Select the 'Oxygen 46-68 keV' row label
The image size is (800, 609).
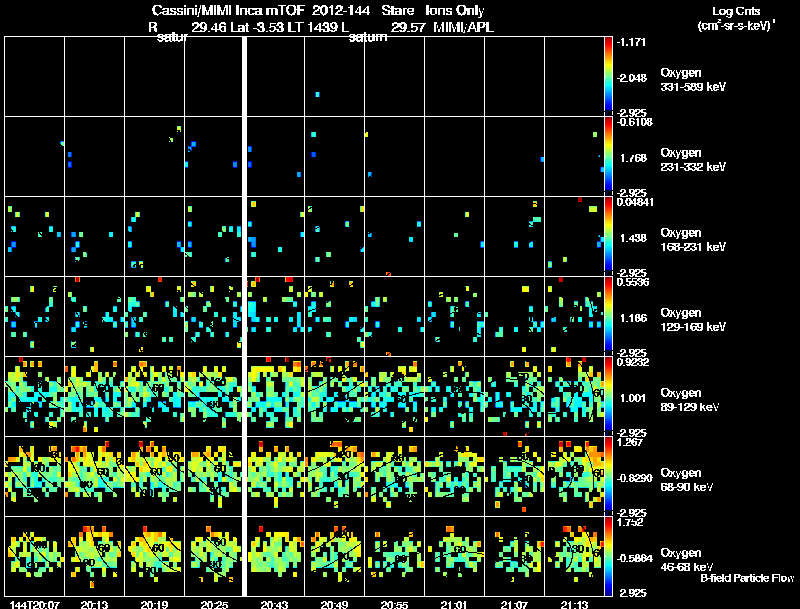(x=687, y=560)
